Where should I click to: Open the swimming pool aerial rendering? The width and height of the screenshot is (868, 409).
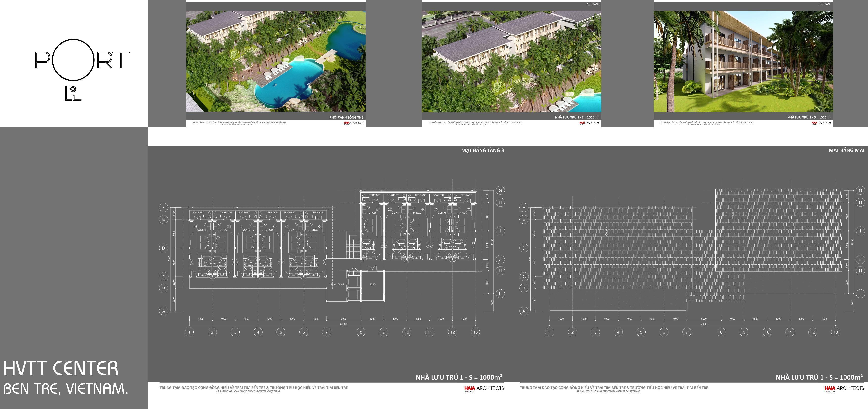pyautogui.click(x=276, y=61)
